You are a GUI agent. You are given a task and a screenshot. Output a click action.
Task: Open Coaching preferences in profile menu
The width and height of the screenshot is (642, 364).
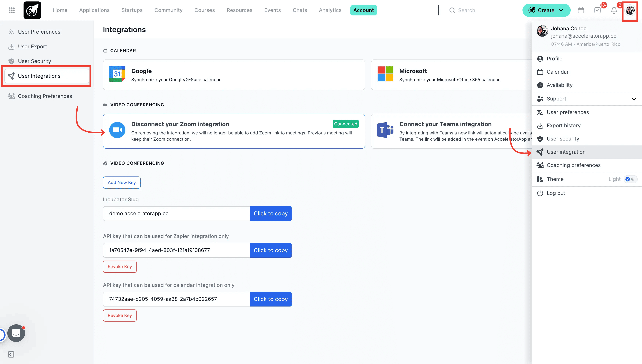(x=587, y=165)
